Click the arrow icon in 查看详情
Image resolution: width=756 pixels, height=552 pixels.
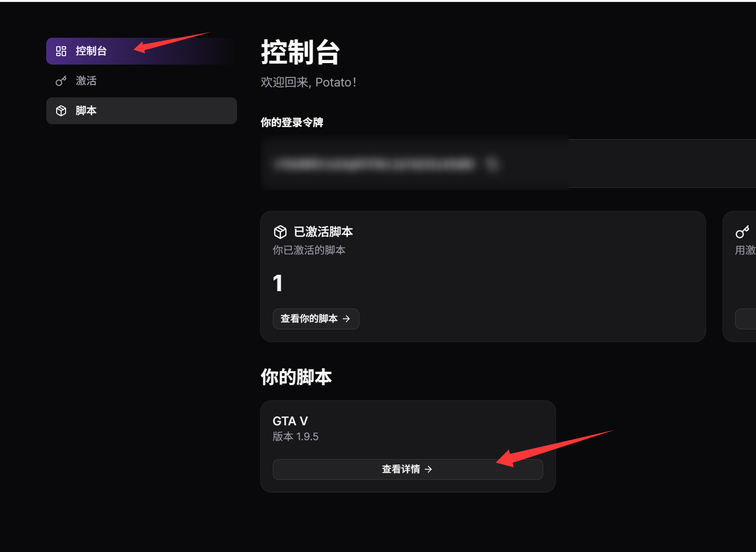[x=428, y=470]
